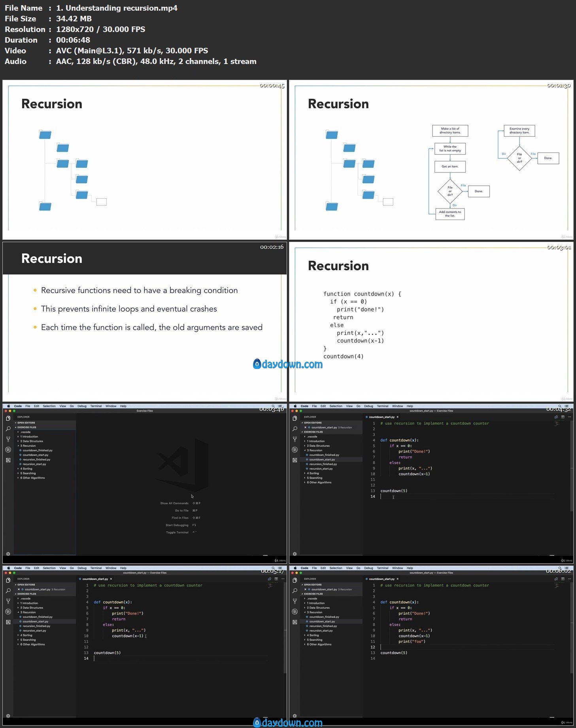The height and width of the screenshot is (728, 576).
Task: Open Terminal menu in the 00:04:32 frame
Action: pyautogui.click(x=383, y=406)
